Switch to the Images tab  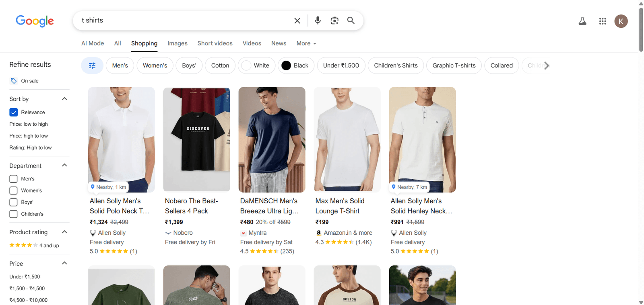178,43
